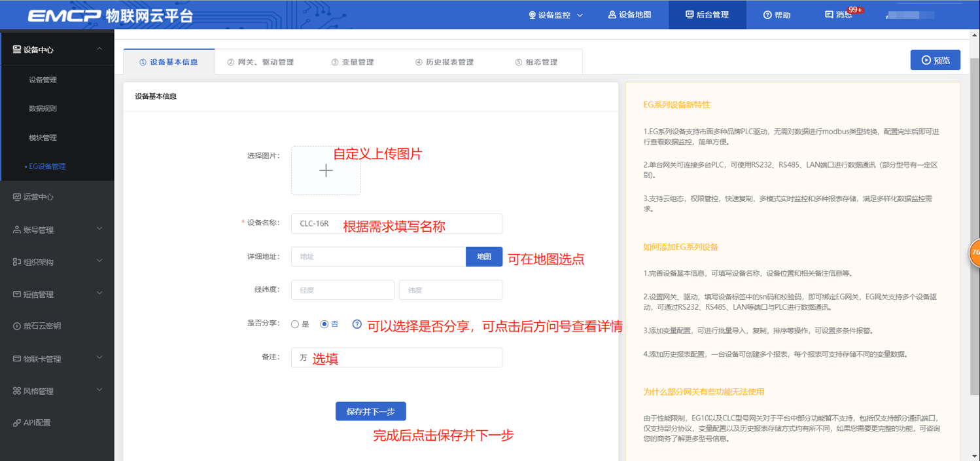Expand the 风格管理 section
The width and height of the screenshot is (980, 461).
pyautogui.click(x=99, y=390)
